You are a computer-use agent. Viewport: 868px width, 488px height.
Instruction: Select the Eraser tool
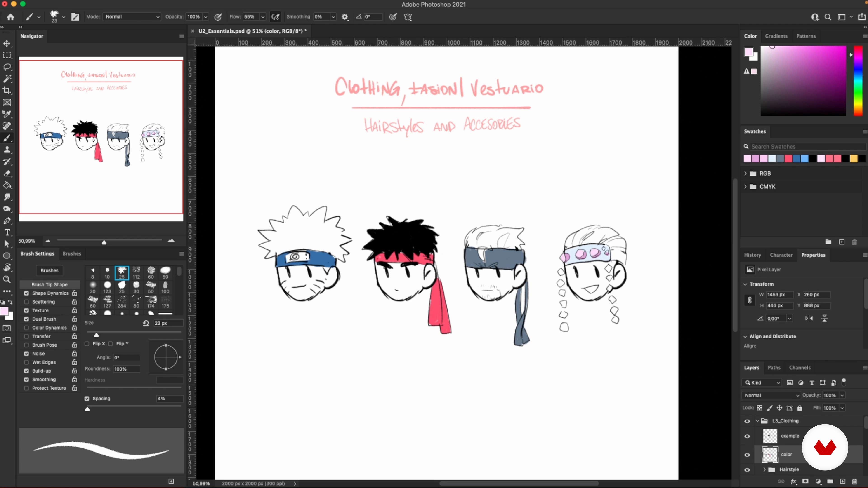(x=7, y=174)
